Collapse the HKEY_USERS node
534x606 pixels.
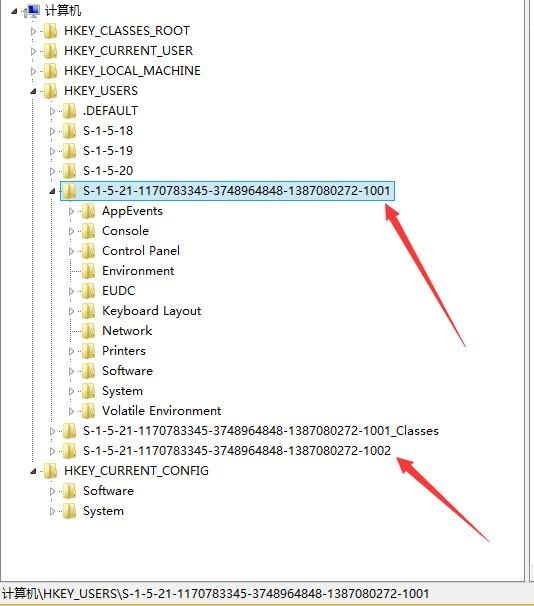(33, 91)
